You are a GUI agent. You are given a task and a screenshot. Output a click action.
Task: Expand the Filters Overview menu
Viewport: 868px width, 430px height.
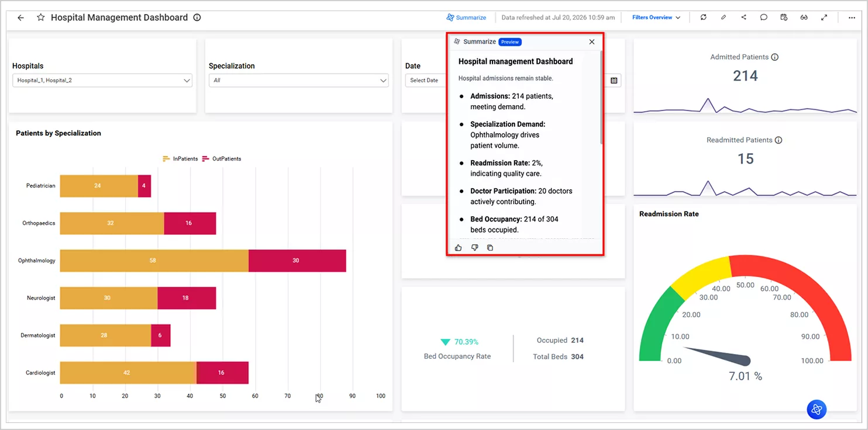(x=656, y=18)
